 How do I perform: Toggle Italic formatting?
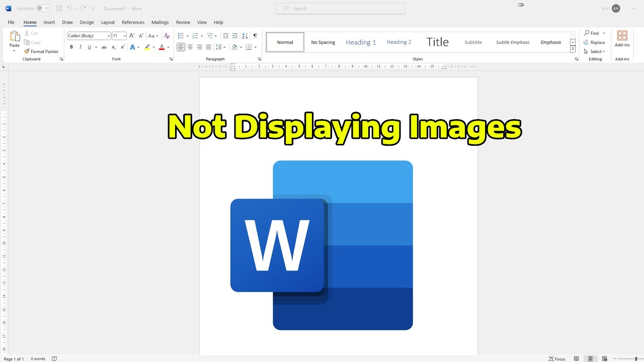[80, 47]
